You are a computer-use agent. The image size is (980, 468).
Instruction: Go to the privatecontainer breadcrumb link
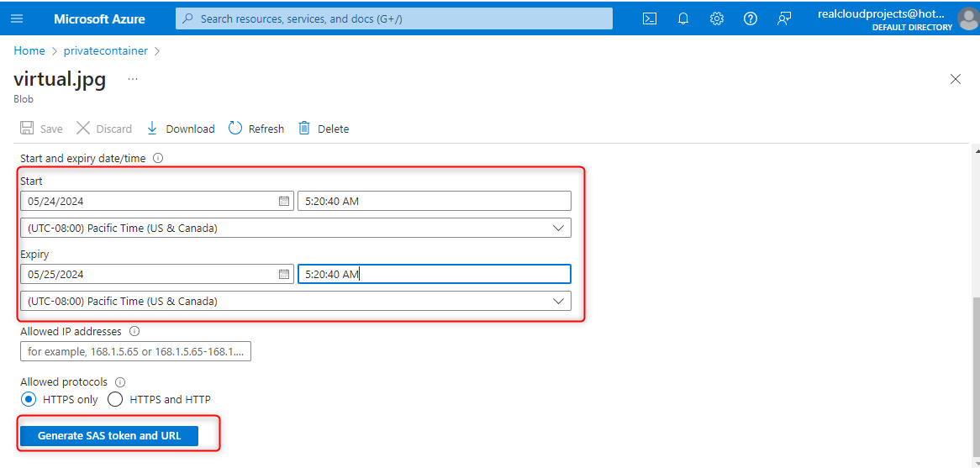pyautogui.click(x=106, y=51)
